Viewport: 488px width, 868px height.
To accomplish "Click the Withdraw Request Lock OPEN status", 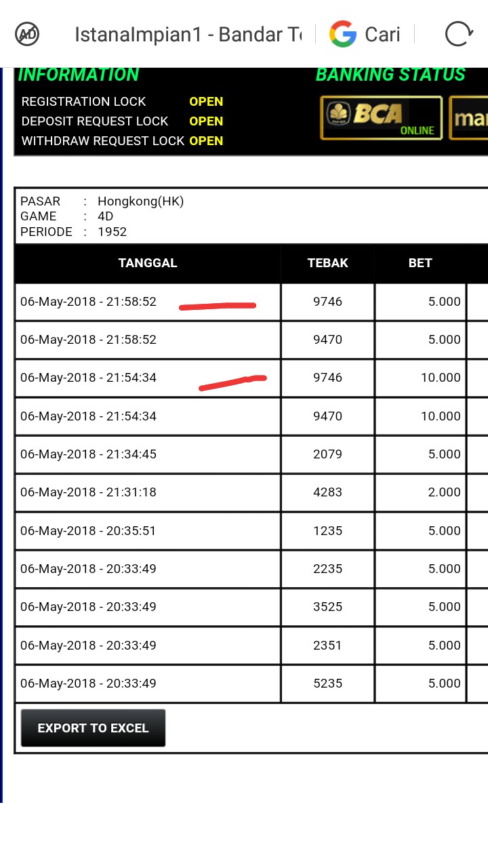I will tap(206, 141).
